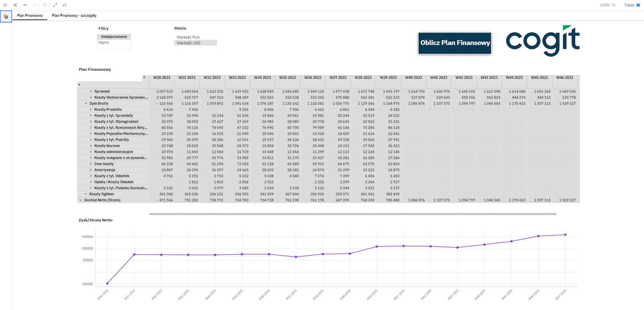Click the last data point on the Zysk/Strata chart
The width and height of the screenshot is (644, 310).
(x=565, y=235)
